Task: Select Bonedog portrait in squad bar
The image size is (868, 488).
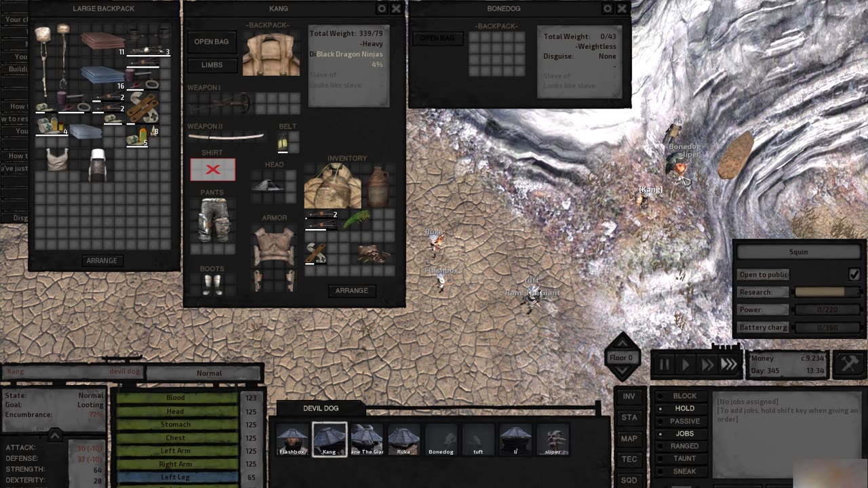Action: click(441, 439)
